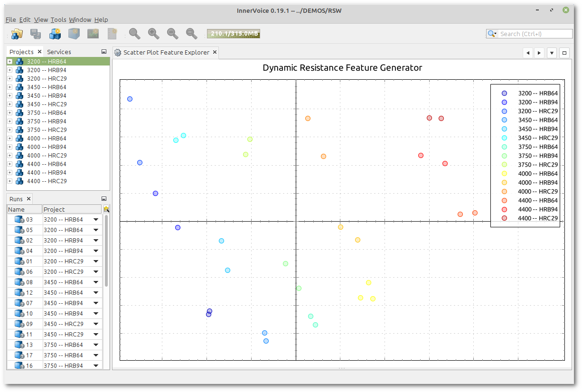582x392 pixels.
Task: Show the opened documents list dropdown
Action: [552, 53]
